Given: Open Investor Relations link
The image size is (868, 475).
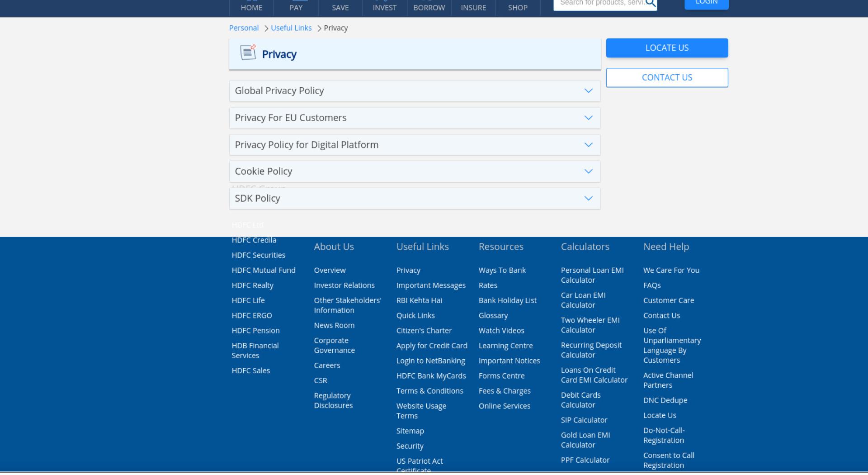Looking at the screenshot, I should (x=344, y=285).
